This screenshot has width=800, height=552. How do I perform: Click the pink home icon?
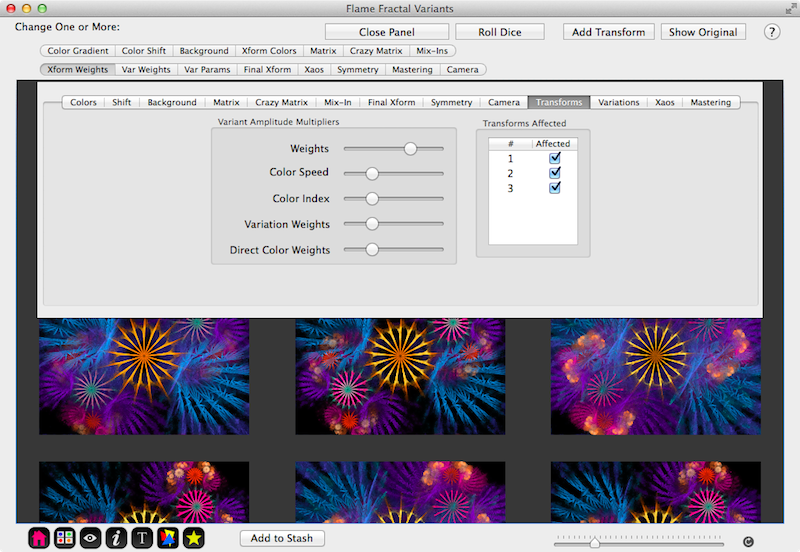click(x=39, y=538)
